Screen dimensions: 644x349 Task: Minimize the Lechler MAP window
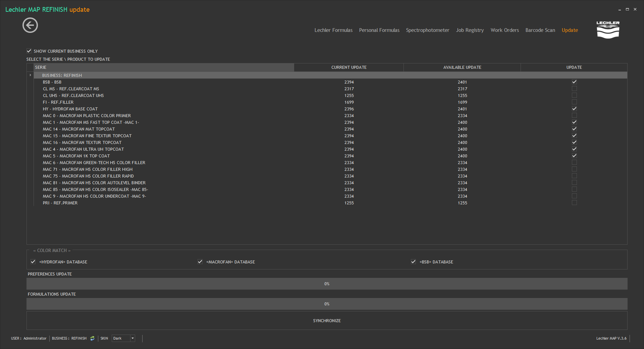620,9
